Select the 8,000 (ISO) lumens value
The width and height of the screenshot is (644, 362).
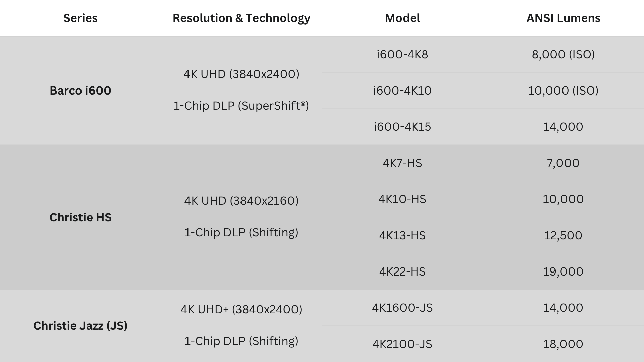(563, 54)
